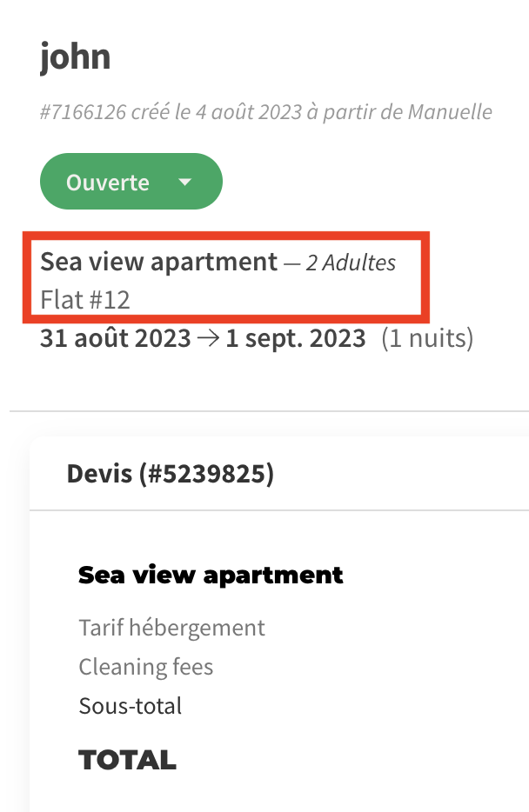Click the arrow between the stay dates
This screenshot has width=529, height=812.
coord(208,338)
